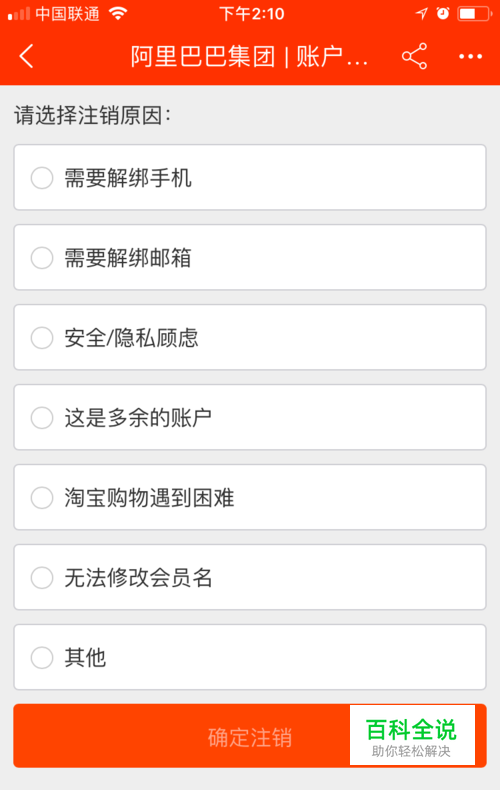Choose 其他 as cancellation reason
Image resolution: width=500 pixels, height=790 pixels.
[x=42, y=657]
